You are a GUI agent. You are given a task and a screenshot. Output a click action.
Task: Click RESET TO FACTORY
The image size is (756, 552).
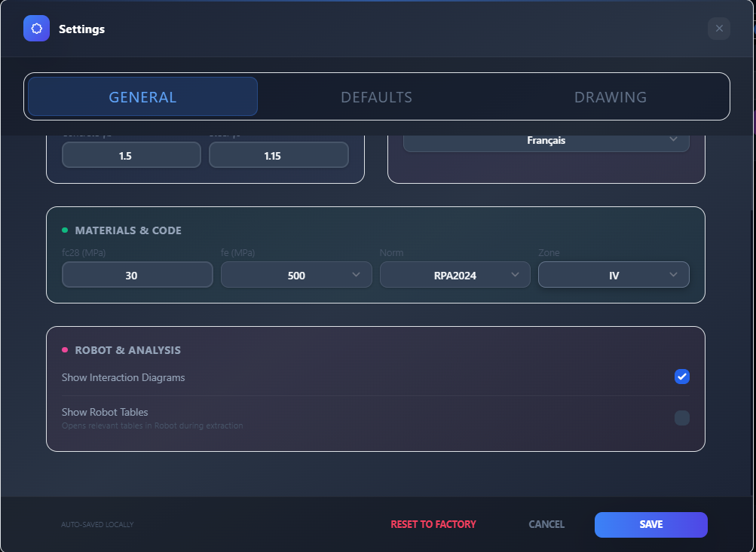point(433,524)
